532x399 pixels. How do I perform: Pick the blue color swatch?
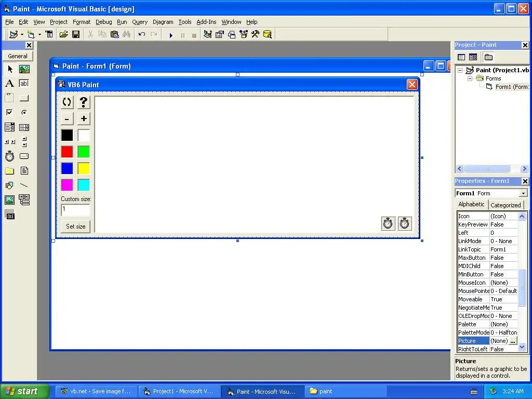coord(67,168)
